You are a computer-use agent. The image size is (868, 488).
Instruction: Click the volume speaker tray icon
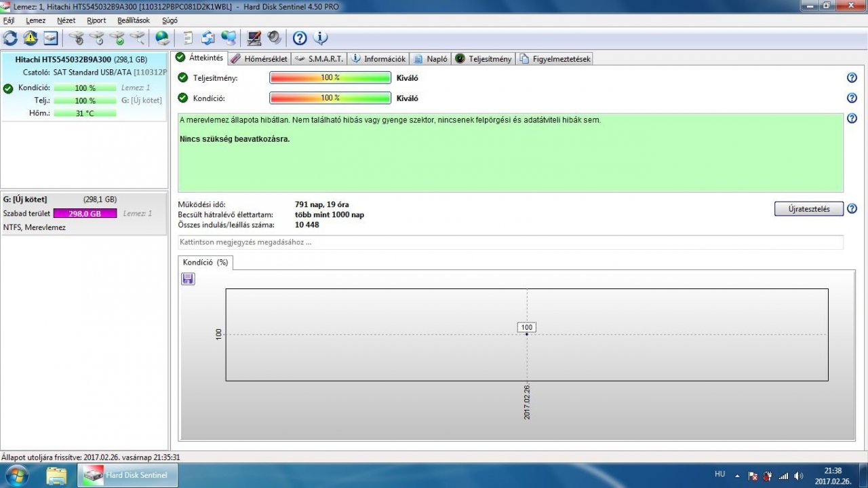click(799, 476)
